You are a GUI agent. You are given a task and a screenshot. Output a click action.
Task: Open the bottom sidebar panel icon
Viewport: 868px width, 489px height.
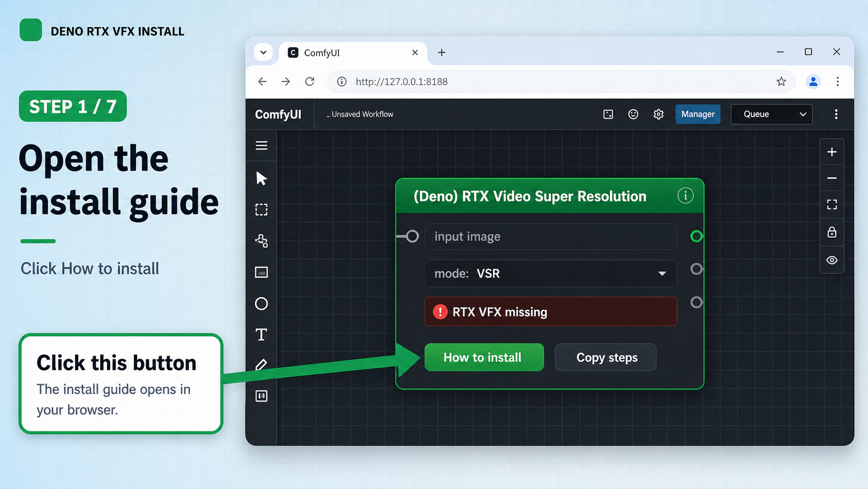coord(262,396)
